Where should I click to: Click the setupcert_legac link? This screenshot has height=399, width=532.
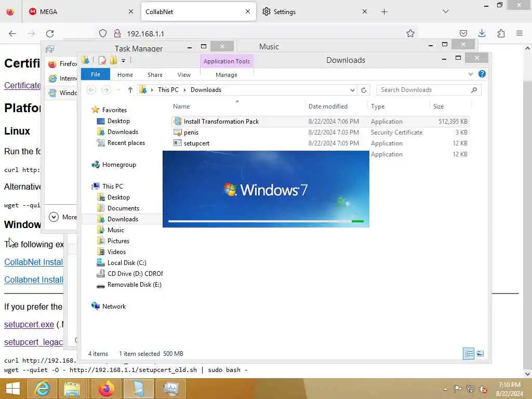(x=34, y=342)
